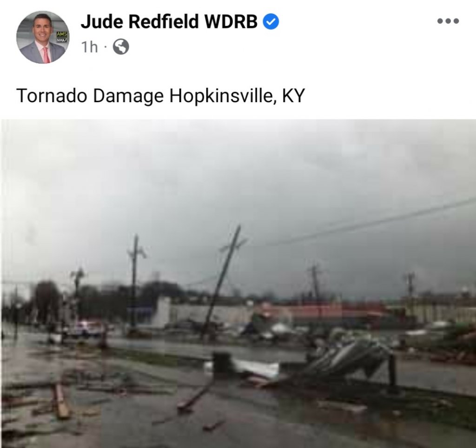The image size is (476, 448).
Task: Open the Jude Redfield WDRB profile name
Action: 169,21
